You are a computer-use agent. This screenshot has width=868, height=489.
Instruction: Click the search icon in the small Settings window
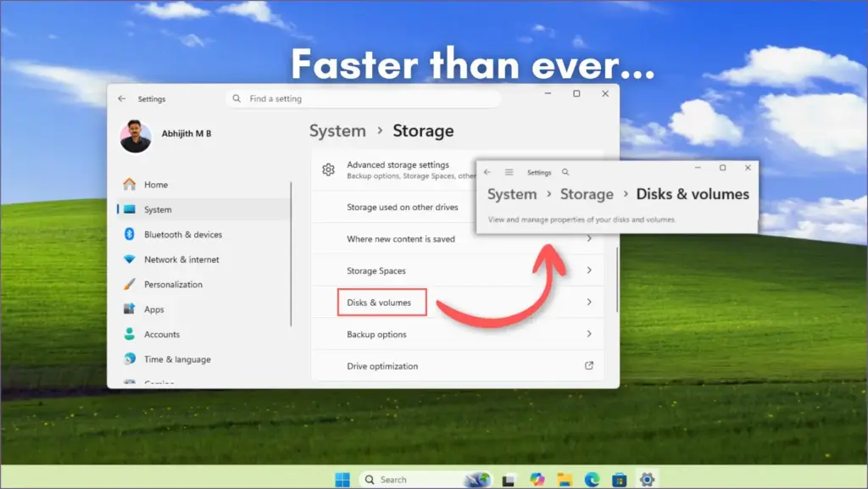tap(565, 172)
